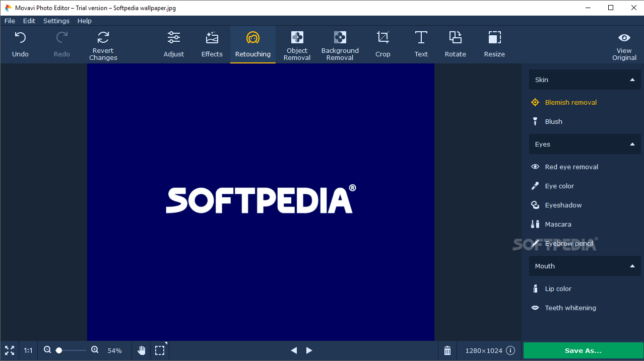Click the Save As button
The height and width of the screenshot is (361, 644).
pos(583,350)
